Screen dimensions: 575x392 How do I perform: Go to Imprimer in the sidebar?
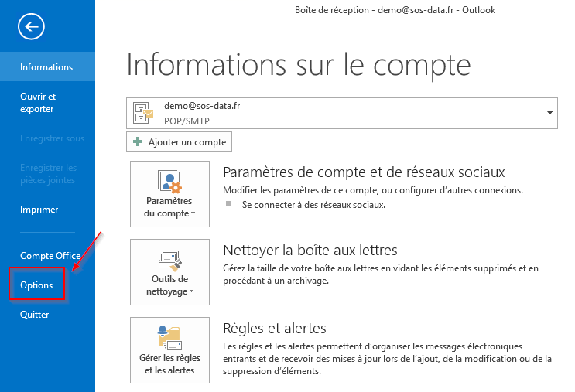[x=39, y=210]
